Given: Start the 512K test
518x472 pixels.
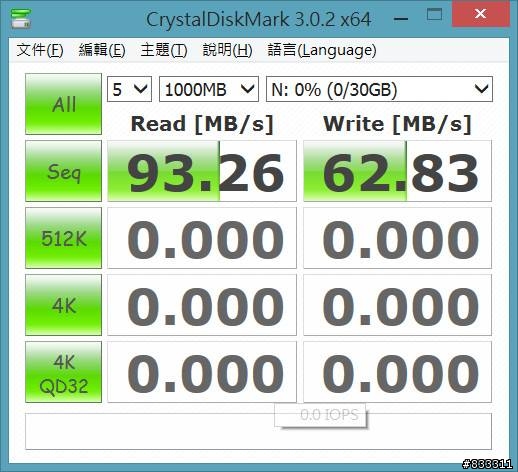Looking at the screenshot, I should [x=63, y=238].
